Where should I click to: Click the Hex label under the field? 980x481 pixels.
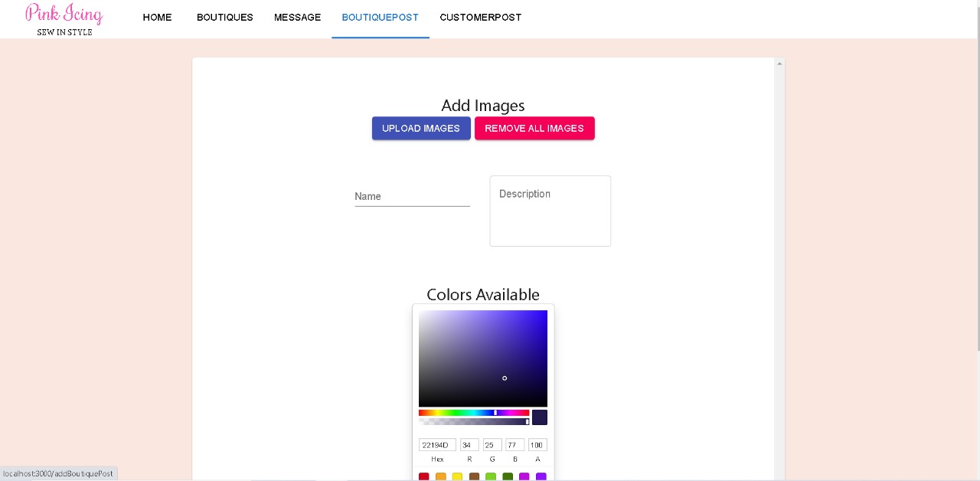point(437,459)
